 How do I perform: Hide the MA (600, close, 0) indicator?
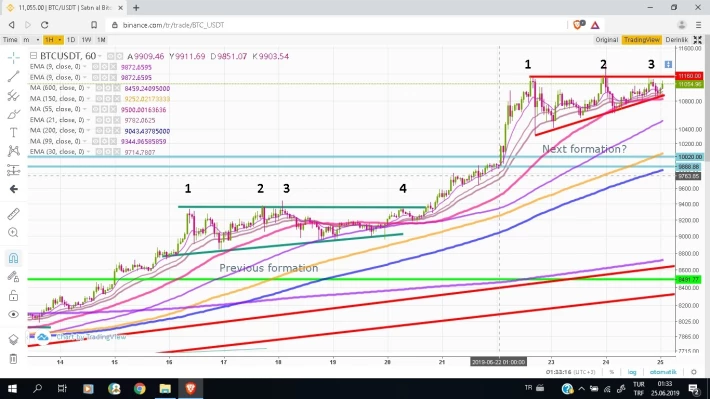[x=100, y=88]
